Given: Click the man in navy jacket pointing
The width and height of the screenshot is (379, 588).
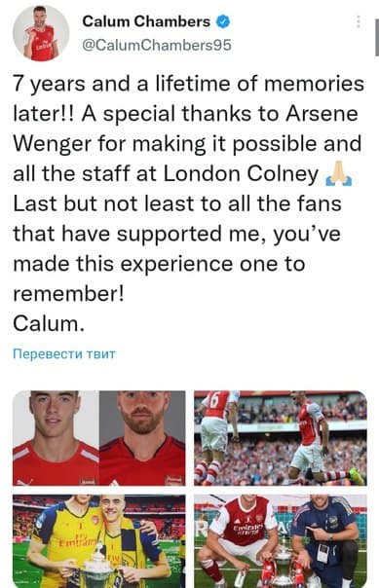Looking at the screenshot, I should (x=324, y=541).
